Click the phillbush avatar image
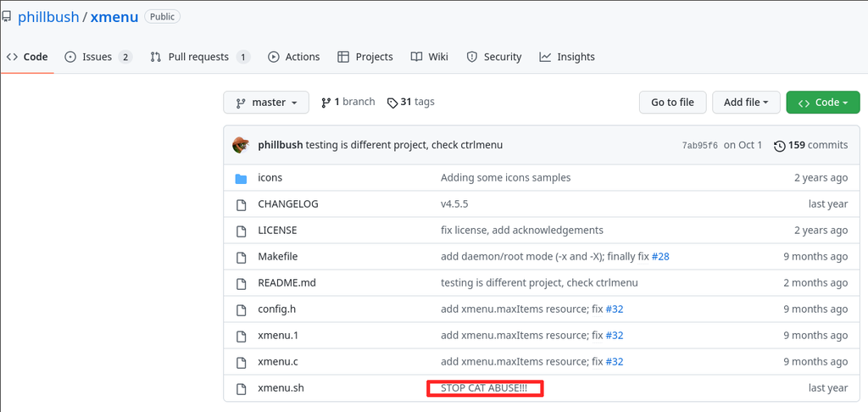The height and width of the screenshot is (412, 868). [x=241, y=145]
